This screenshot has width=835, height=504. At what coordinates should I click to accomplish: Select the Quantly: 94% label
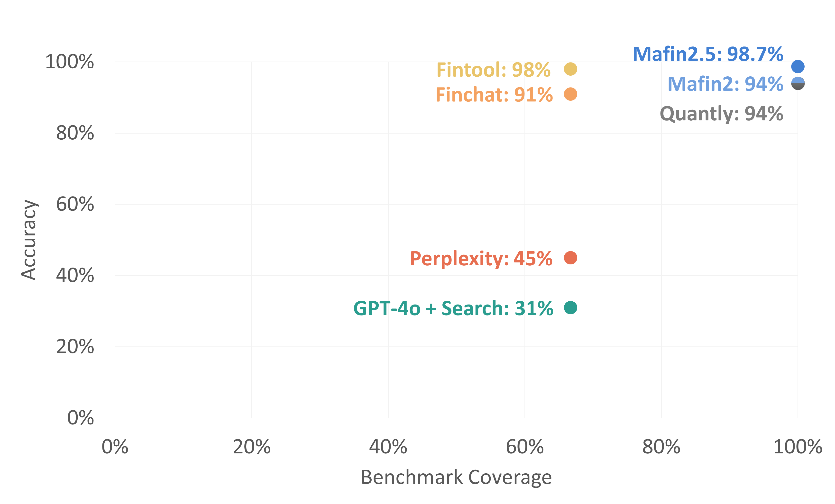click(722, 114)
